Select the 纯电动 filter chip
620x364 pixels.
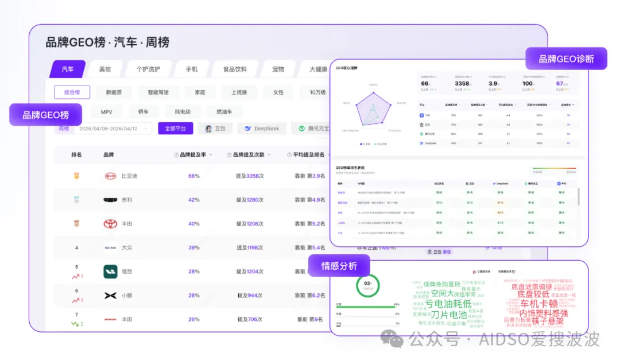[x=183, y=112]
